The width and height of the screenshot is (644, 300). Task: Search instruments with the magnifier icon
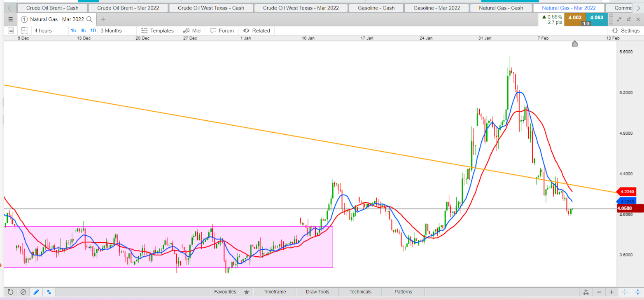pos(90,19)
